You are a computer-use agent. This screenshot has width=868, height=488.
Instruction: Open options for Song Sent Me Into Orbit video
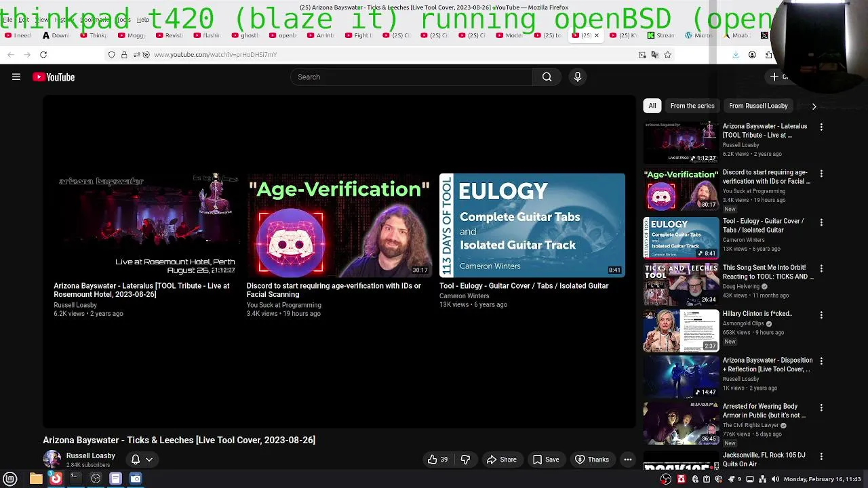click(x=821, y=268)
